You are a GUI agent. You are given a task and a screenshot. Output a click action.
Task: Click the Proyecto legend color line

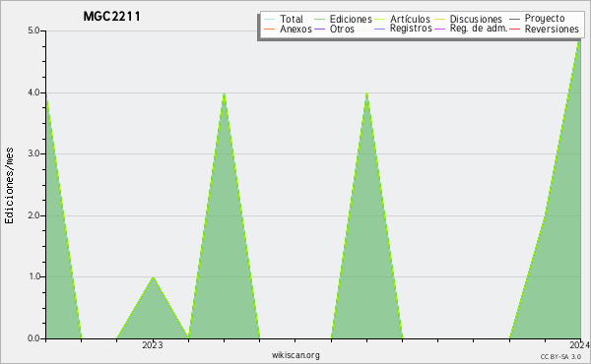(514, 20)
